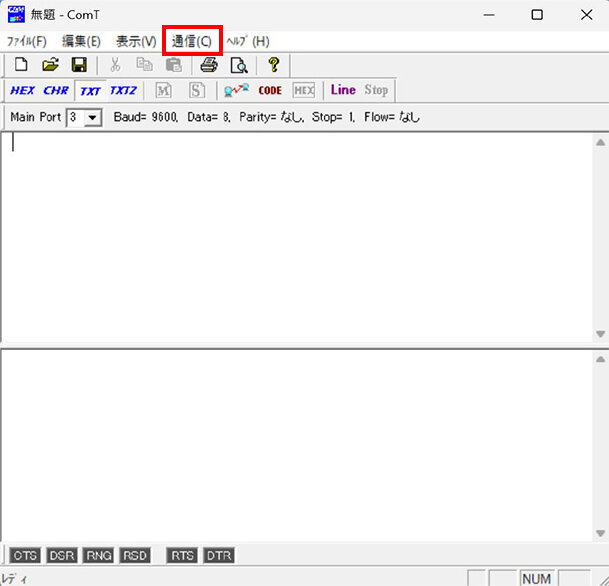Click the Help question mark icon

coord(273,65)
